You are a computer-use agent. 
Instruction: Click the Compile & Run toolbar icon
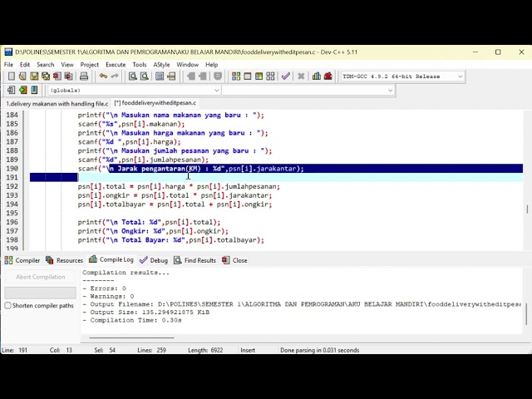pos(259,76)
